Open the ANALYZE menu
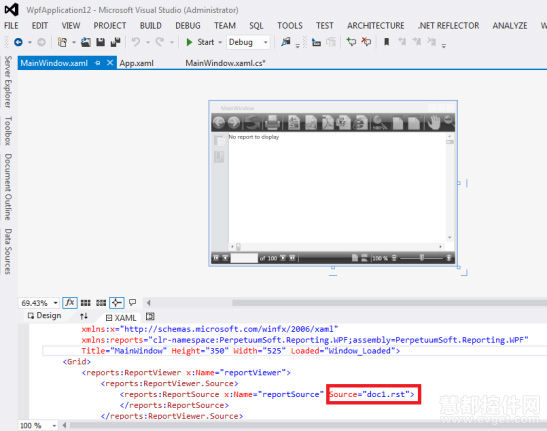Viewport: 547px width, 431px height. tap(510, 26)
